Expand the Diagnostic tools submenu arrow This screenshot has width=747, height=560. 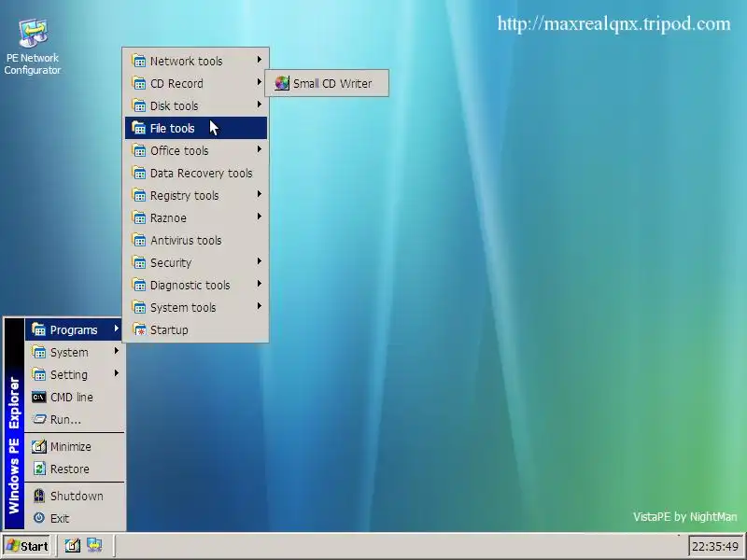coord(260,284)
